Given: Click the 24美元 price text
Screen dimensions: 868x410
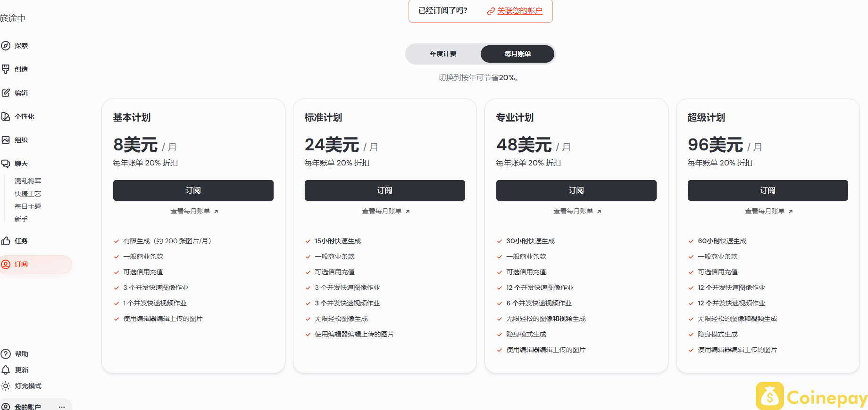Looking at the screenshot, I should coord(332,145).
